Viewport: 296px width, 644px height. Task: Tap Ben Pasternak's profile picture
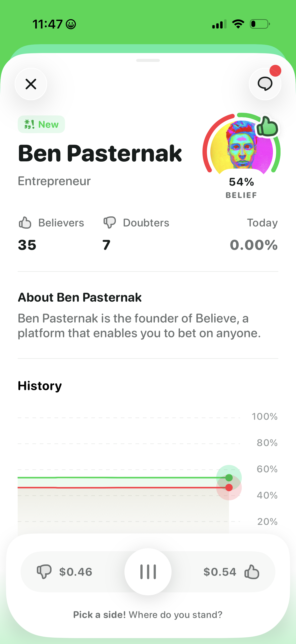point(241,148)
